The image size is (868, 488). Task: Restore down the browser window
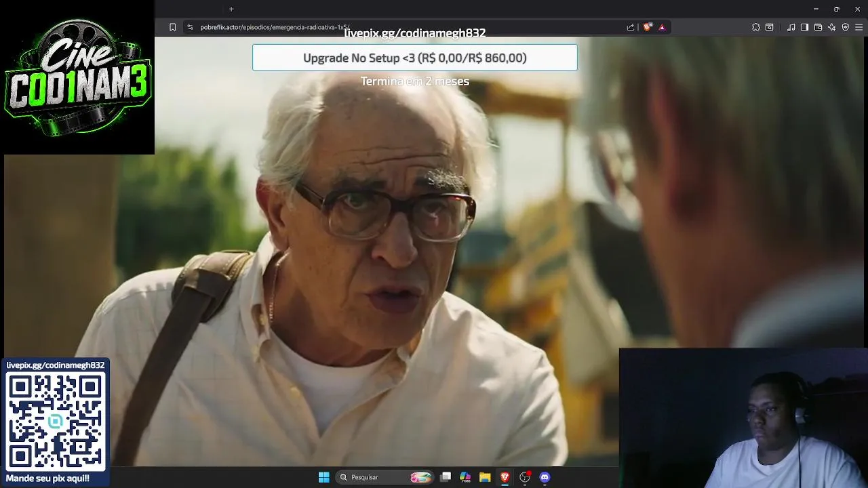pos(837,9)
